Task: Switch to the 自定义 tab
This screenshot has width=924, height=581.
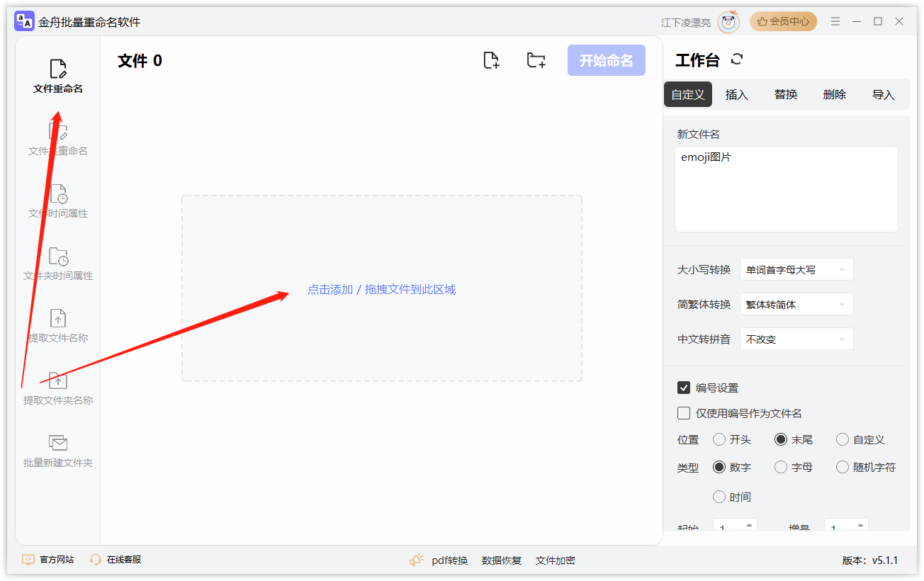Action: click(688, 94)
